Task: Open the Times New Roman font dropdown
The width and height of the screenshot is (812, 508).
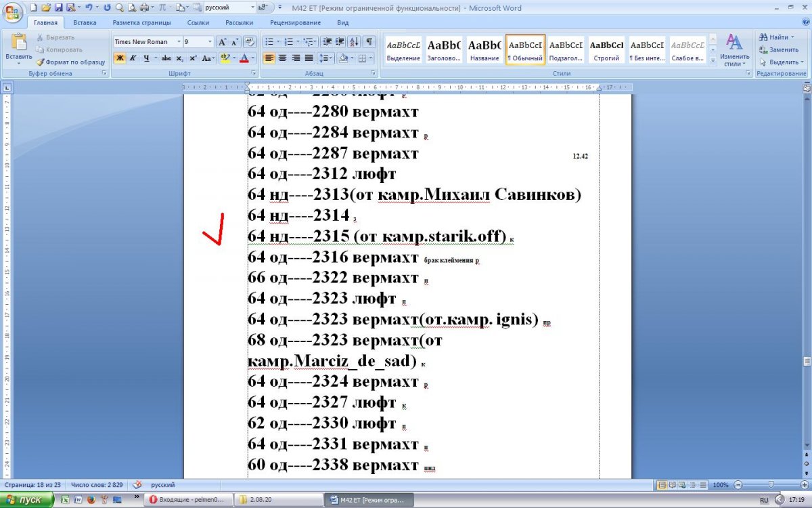Action: click(x=179, y=42)
